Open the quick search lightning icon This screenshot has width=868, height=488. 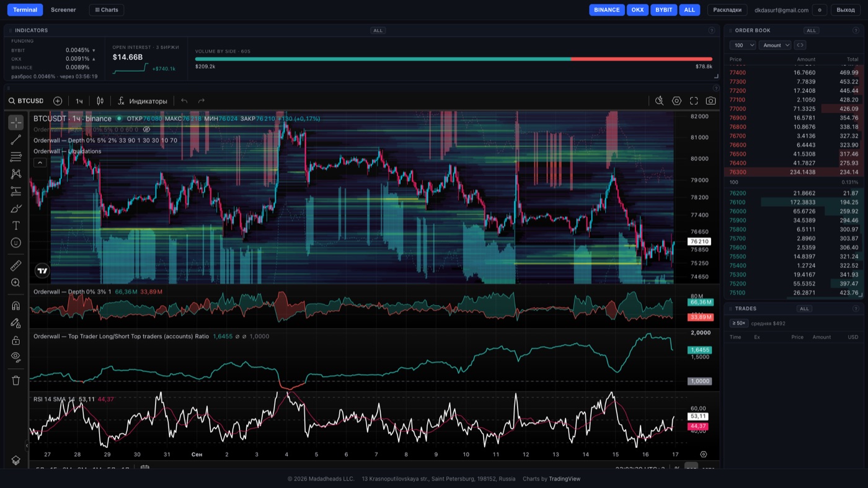[x=660, y=101]
